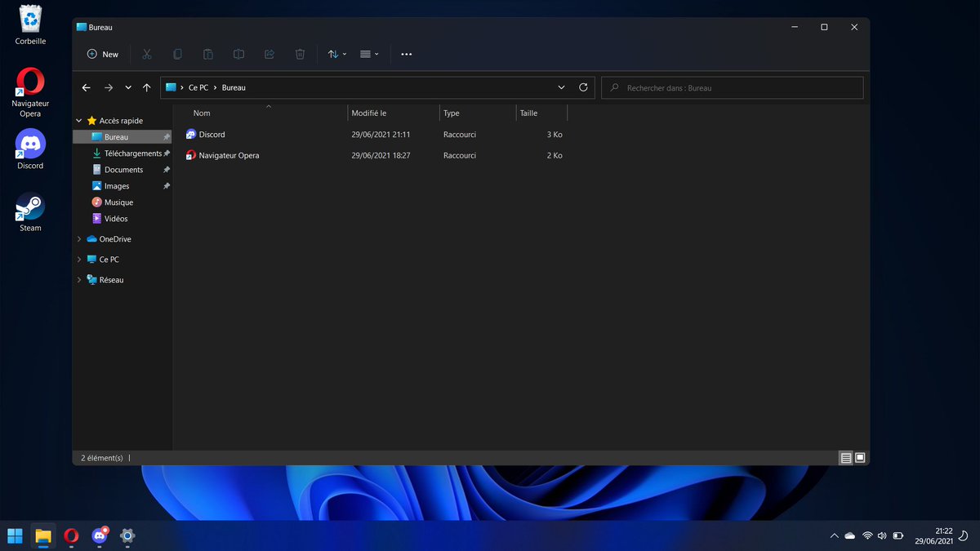Show hidden system tray icons

click(834, 535)
